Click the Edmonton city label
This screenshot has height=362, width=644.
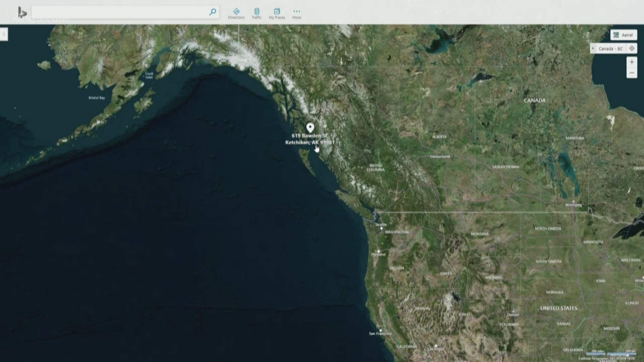pos(439,157)
